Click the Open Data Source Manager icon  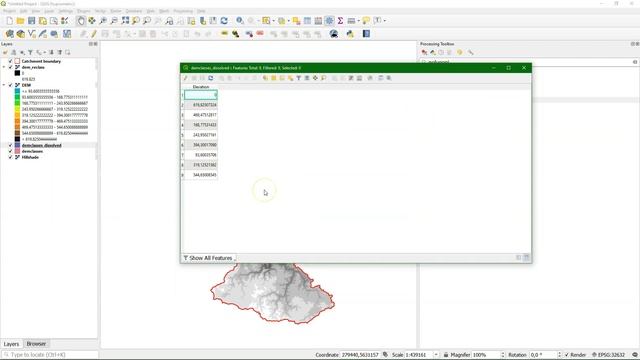click(x=9, y=34)
